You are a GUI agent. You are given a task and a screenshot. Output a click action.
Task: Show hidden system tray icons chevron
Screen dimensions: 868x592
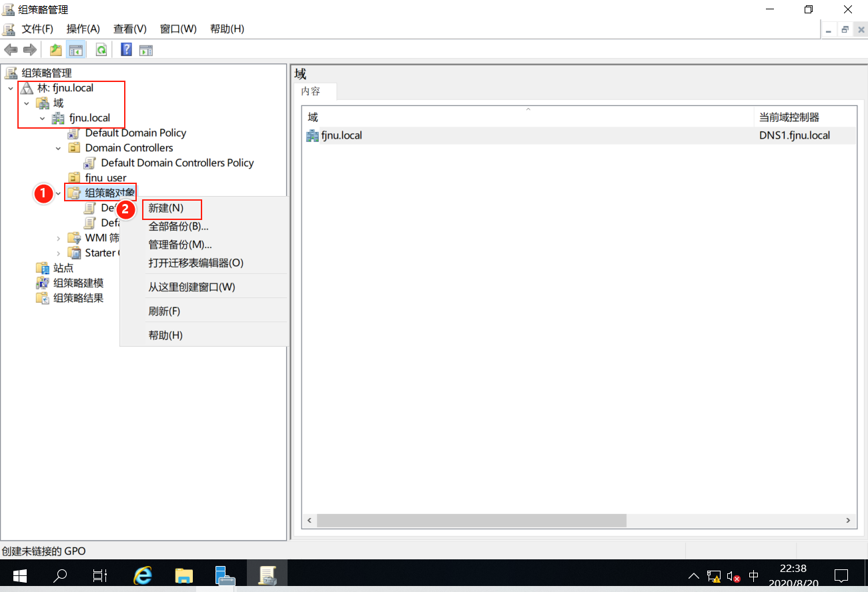click(694, 576)
